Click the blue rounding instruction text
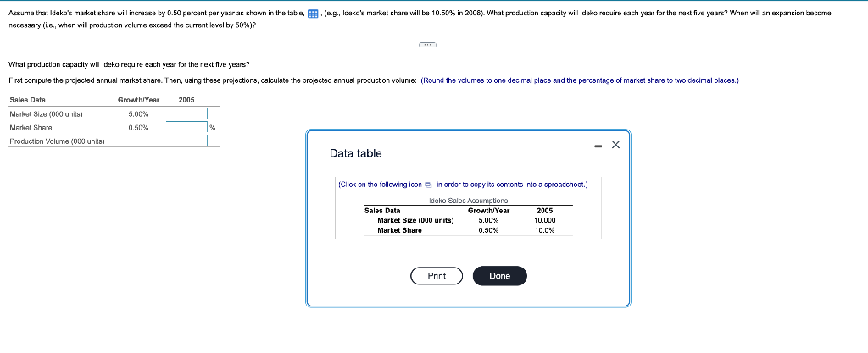 click(x=580, y=80)
